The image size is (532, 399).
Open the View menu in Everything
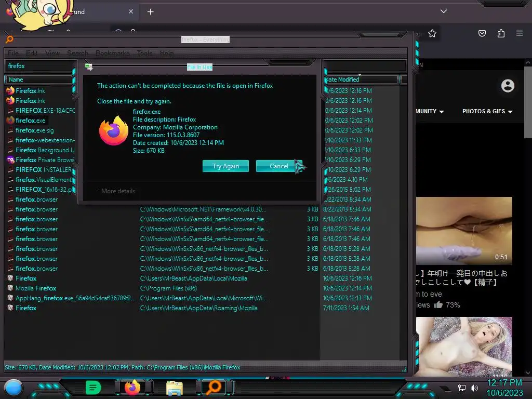pos(52,54)
